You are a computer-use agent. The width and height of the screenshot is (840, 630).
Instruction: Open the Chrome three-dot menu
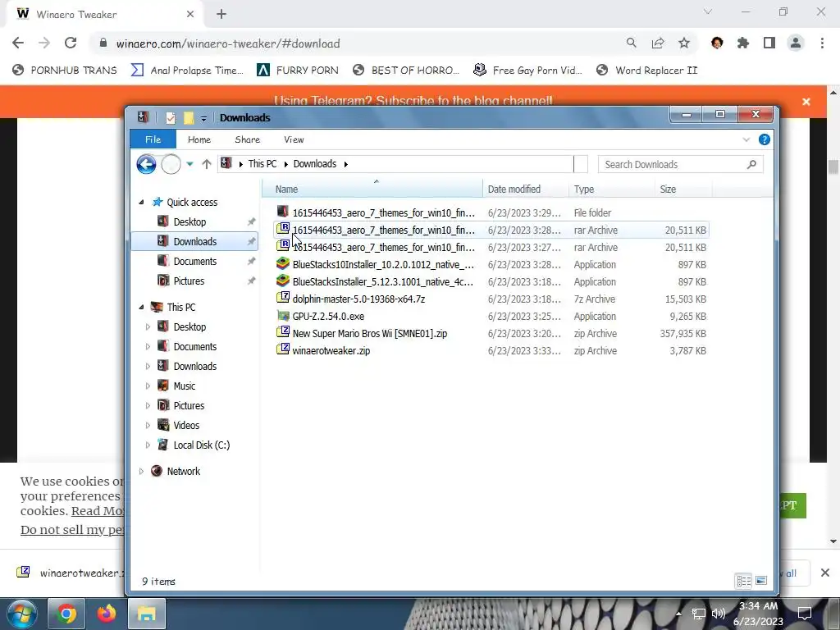tap(822, 43)
